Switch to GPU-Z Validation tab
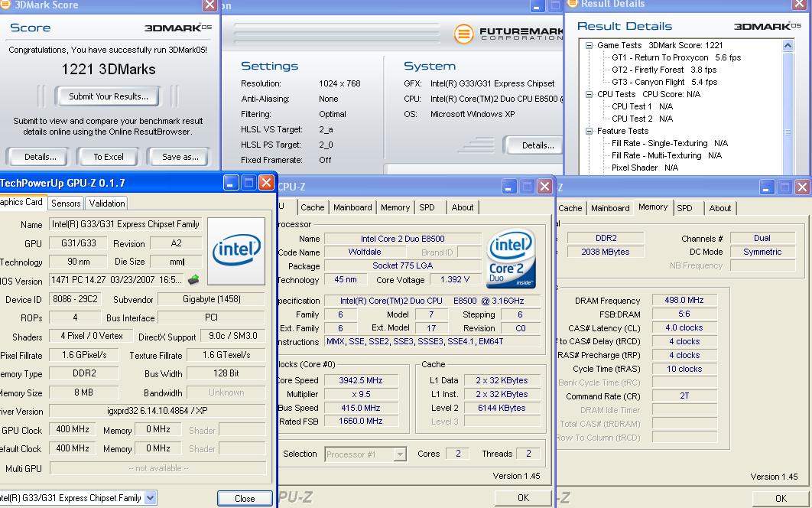This screenshot has width=812, height=508. (x=107, y=204)
